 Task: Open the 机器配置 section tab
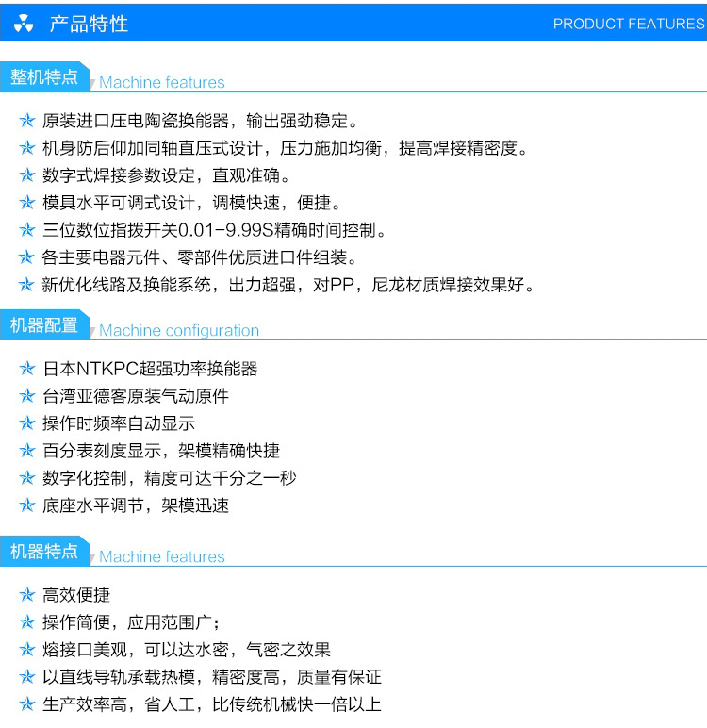(43, 325)
